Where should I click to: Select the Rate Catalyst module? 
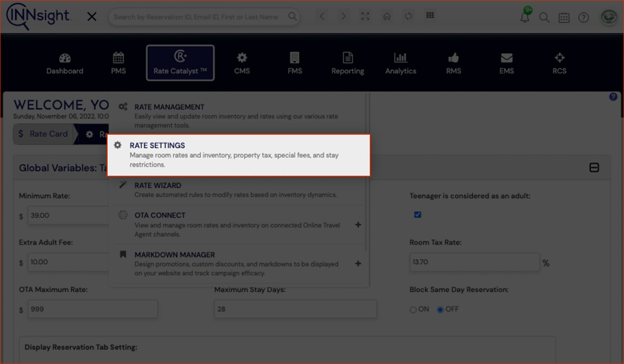click(180, 63)
